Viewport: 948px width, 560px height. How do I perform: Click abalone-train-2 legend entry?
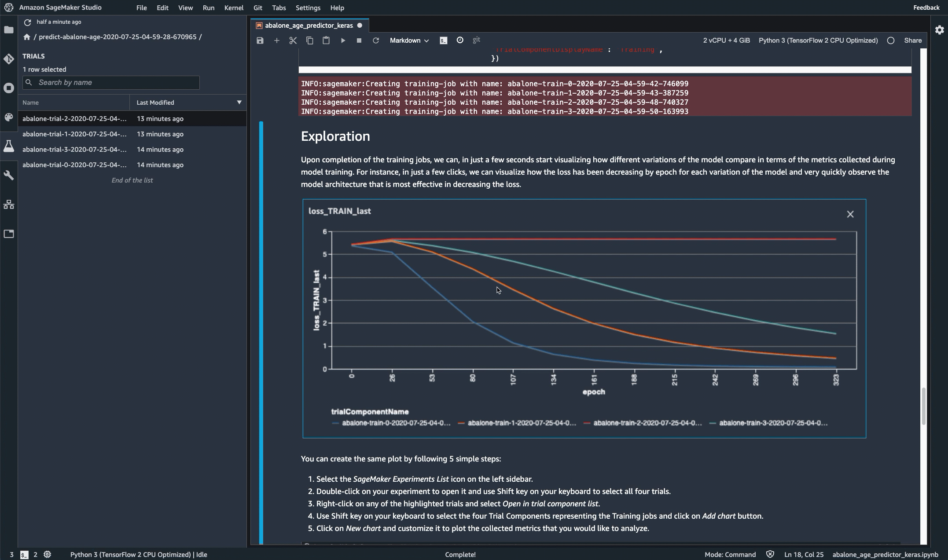click(643, 423)
